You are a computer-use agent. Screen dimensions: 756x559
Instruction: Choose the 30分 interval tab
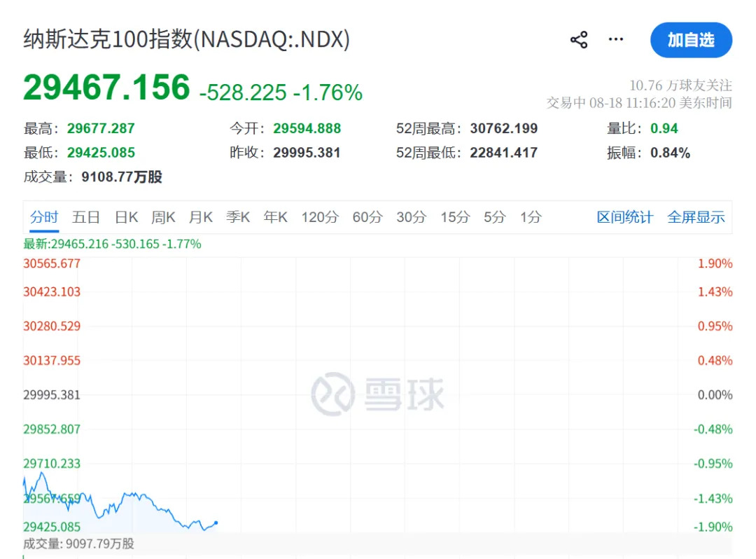412,217
